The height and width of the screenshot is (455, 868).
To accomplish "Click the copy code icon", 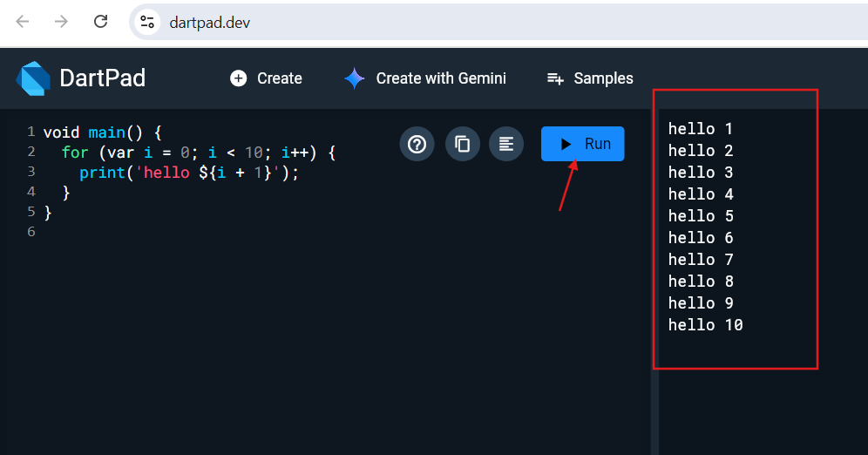I will (x=463, y=144).
